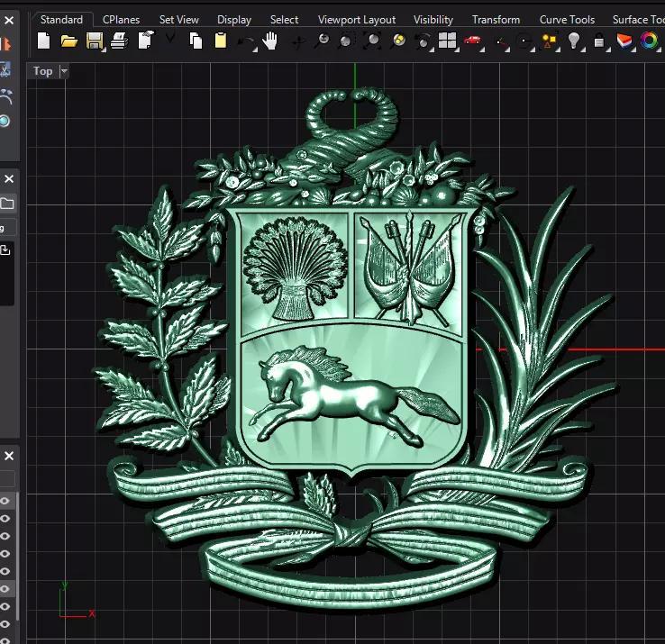Click the Print icon
Screen dimensions: 665x644
(x=119, y=41)
